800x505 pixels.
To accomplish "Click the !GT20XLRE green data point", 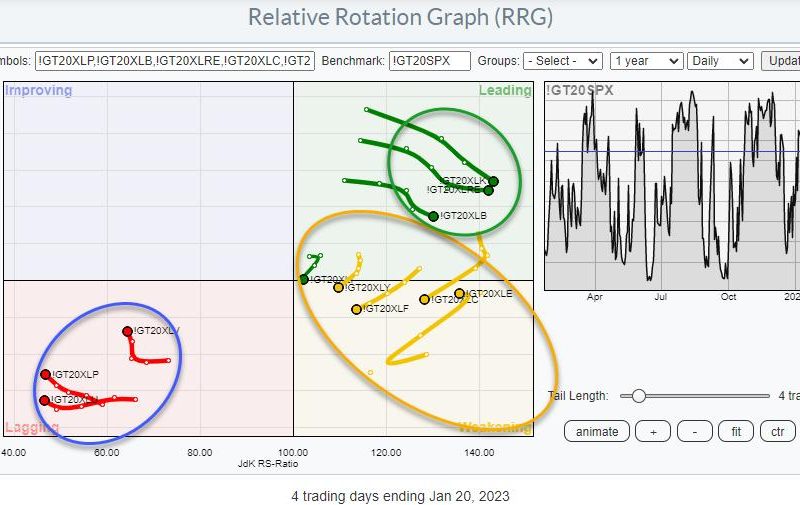I will 488,190.
